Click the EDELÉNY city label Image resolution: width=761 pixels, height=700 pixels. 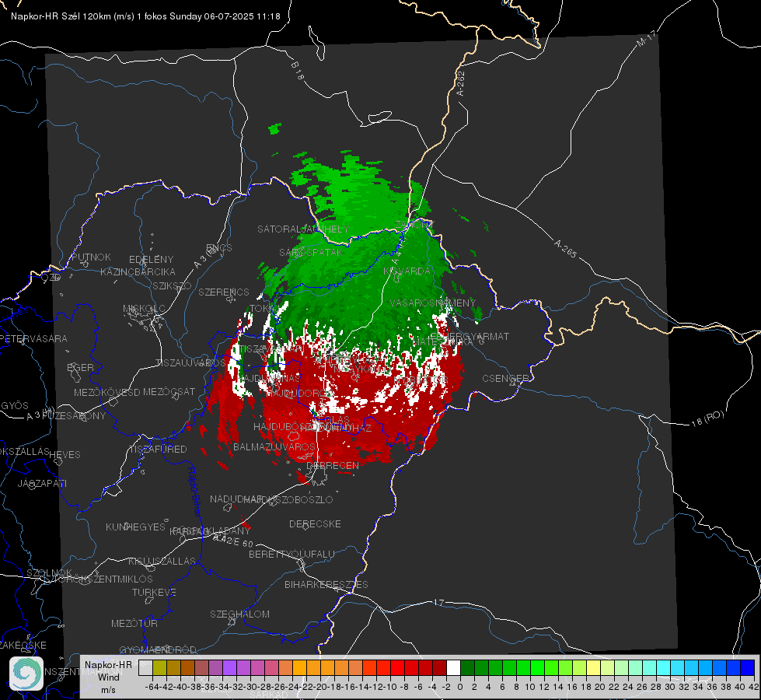151,260
